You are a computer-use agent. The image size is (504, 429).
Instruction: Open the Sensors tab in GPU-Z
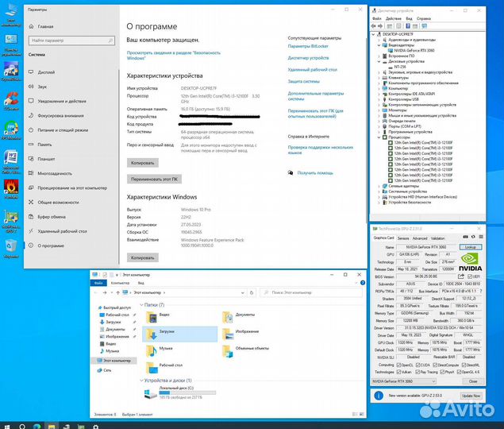403,238
